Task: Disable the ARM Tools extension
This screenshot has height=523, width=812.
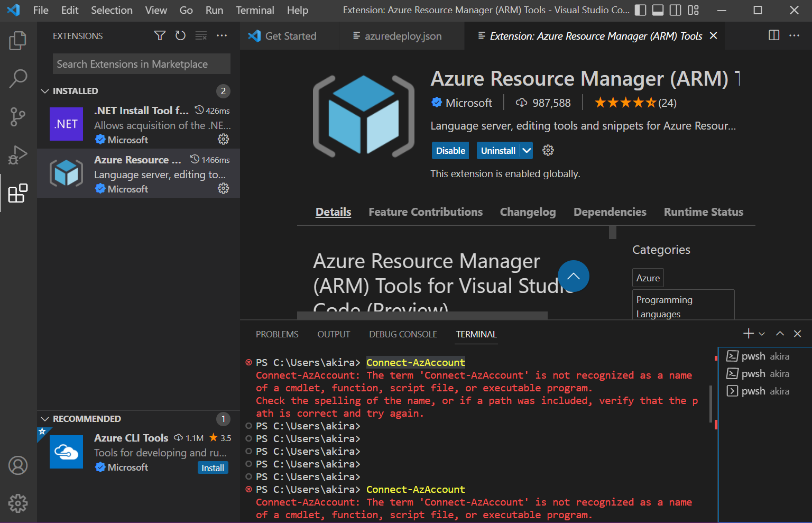Action: point(450,150)
